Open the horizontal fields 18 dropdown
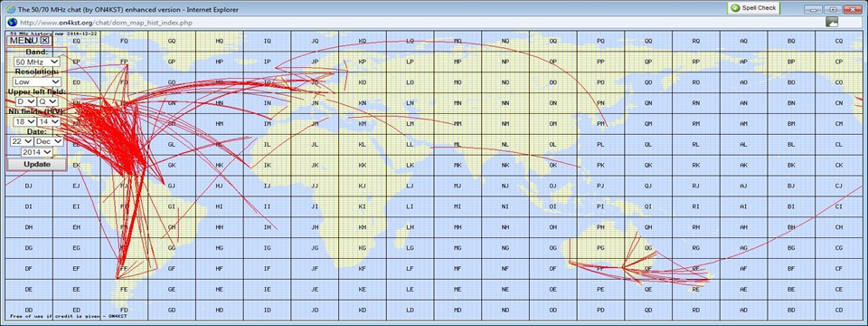The image size is (868, 326). (x=24, y=121)
